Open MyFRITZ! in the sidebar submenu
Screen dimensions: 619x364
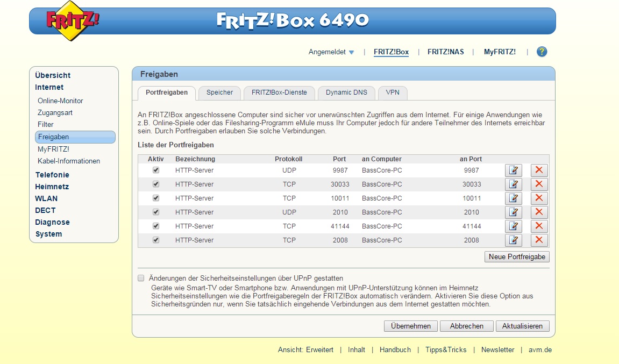pyautogui.click(x=53, y=149)
